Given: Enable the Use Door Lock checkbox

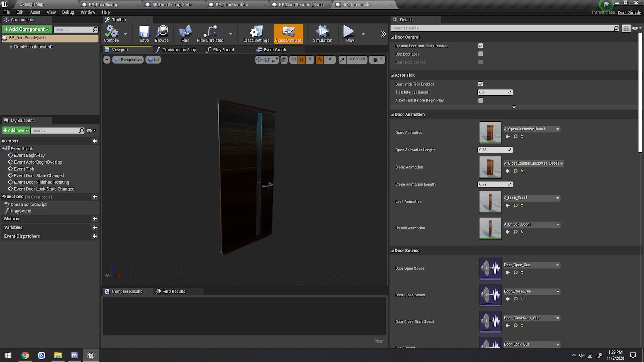Looking at the screenshot, I should point(481,54).
